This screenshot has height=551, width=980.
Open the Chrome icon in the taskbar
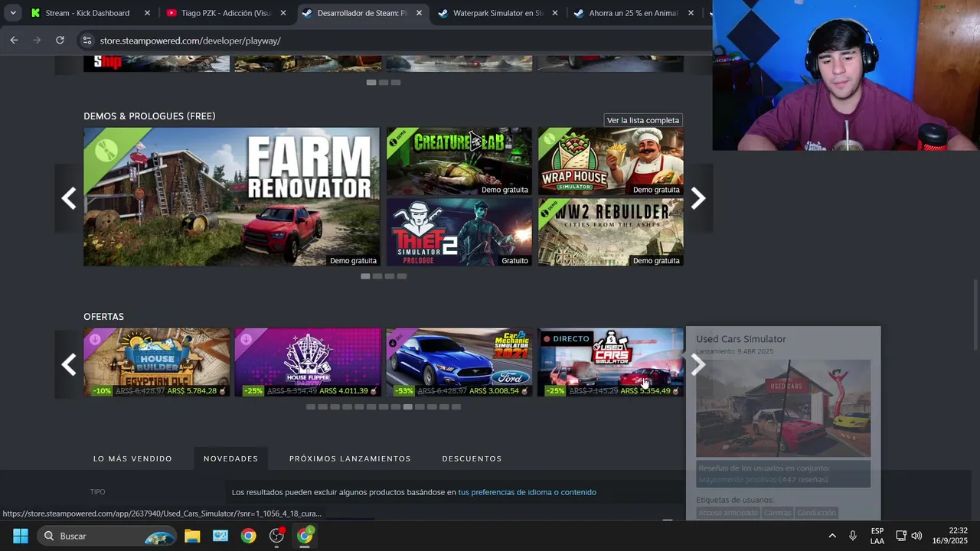pyautogui.click(x=248, y=536)
